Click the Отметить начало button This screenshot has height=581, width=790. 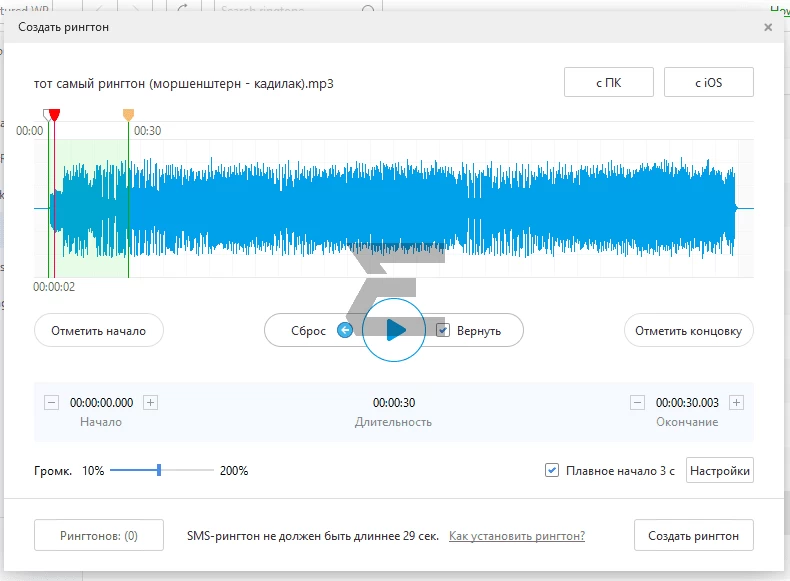[99, 331]
